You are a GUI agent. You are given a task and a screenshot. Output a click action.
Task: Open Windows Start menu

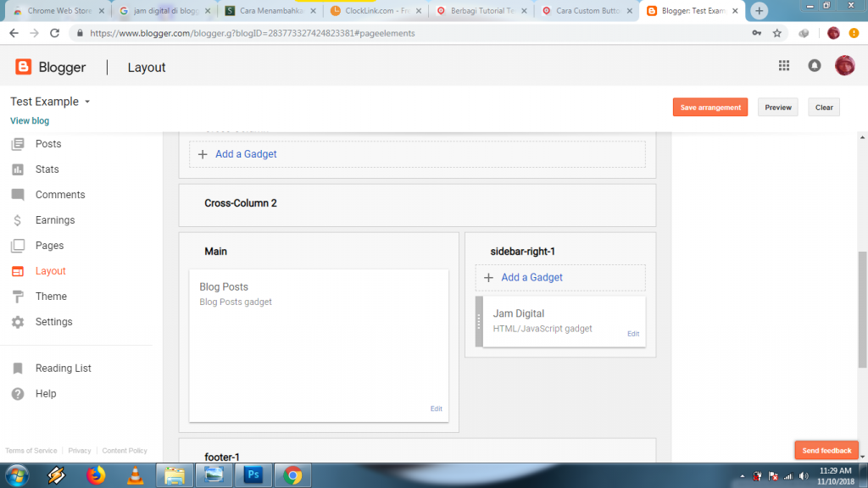point(17,475)
